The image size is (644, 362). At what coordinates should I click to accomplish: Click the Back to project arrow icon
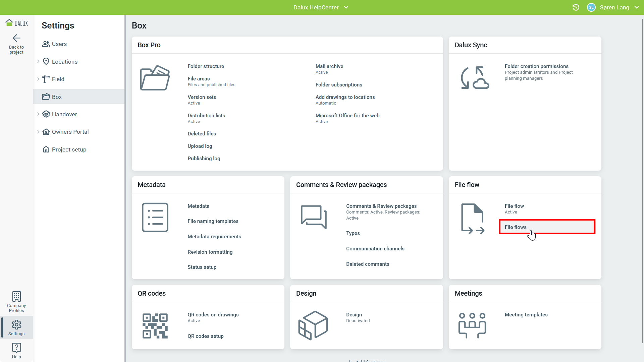pyautogui.click(x=16, y=38)
